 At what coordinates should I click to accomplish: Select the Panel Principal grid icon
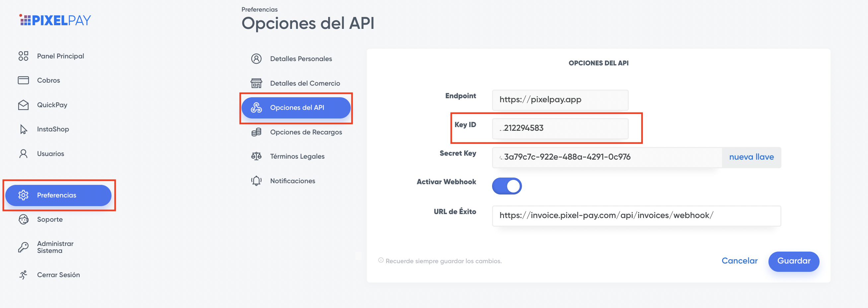23,56
